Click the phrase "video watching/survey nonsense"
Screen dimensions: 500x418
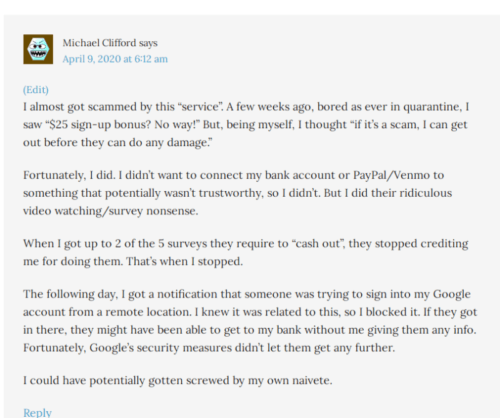[110, 211]
